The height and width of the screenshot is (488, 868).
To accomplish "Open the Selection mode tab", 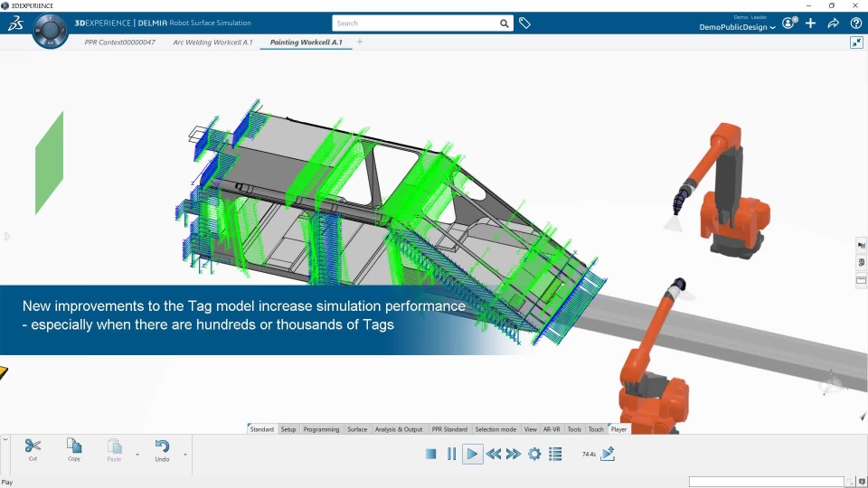I will [x=495, y=429].
